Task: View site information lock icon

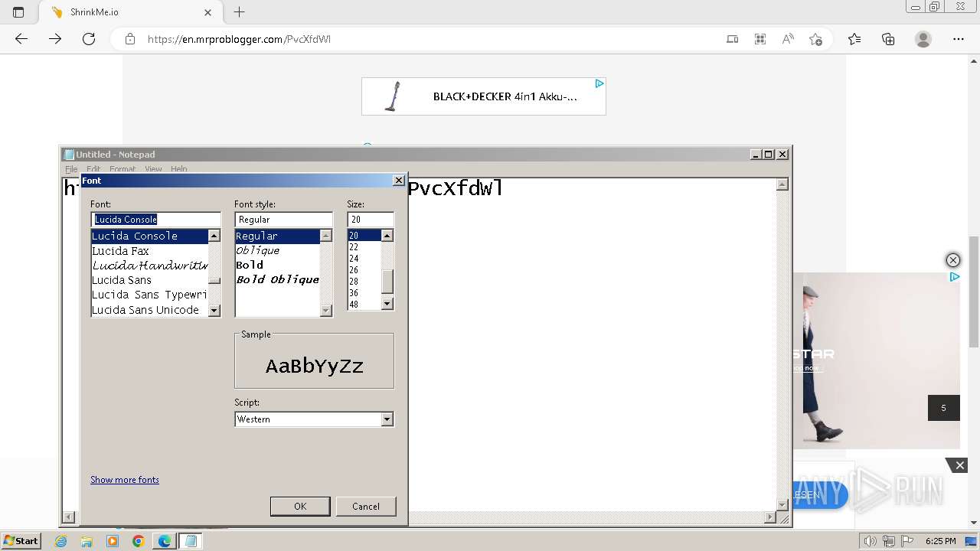Action: click(130, 39)
